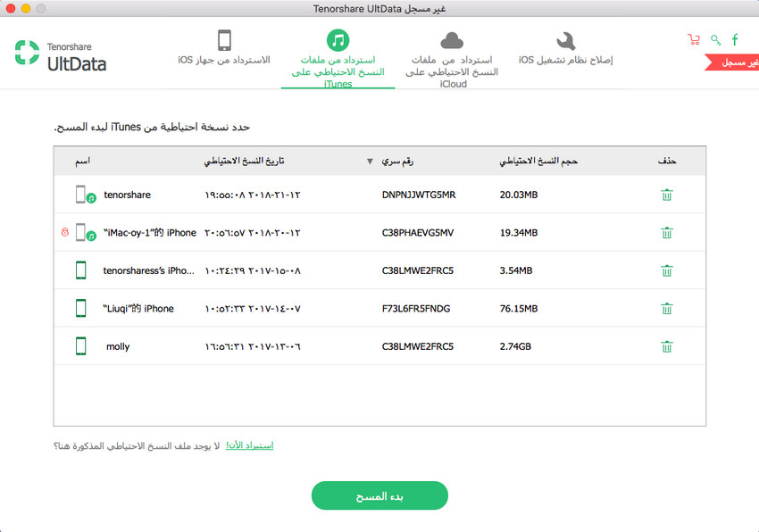Click the iCloud cloud icon
This screenshot has height=532, width=759.
pyautogui.click(x=452, y=41)
